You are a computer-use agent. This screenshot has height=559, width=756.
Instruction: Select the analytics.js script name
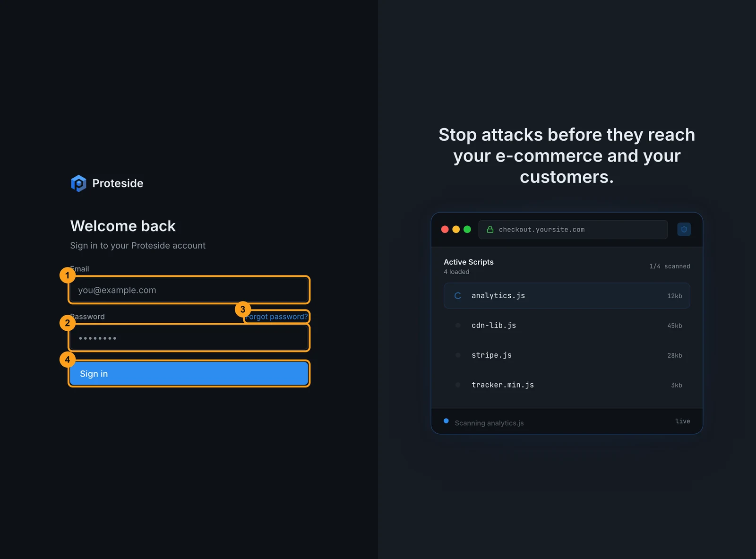(x=498, y=296)
